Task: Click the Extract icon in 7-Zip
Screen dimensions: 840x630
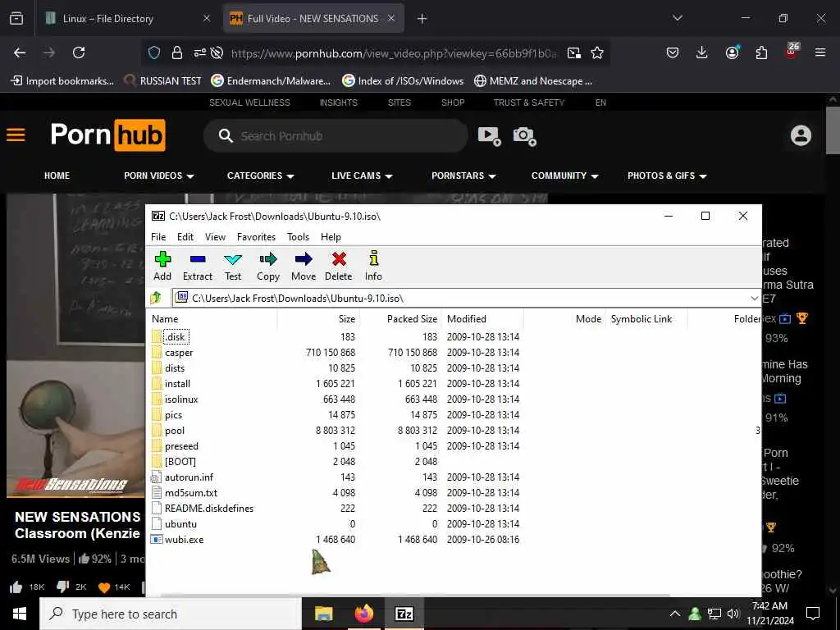Action: coord(197,267)
